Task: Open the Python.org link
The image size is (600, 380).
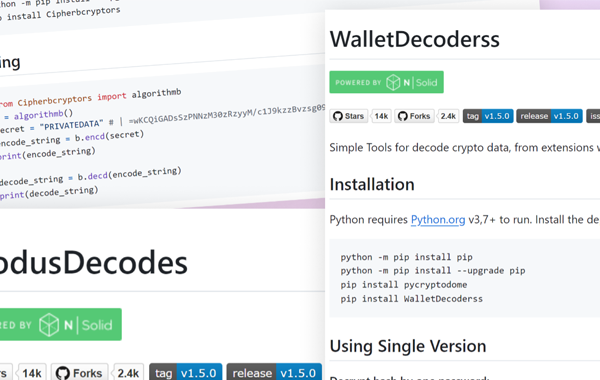Action: (x=438, y=220)
